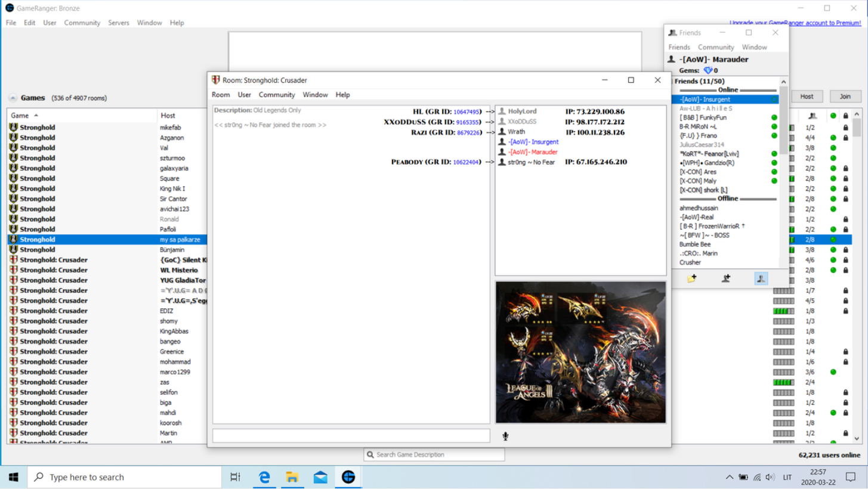Viewport: 868px width, 489px height.
Task: Select friend -[AoW]- Insurgent in Friends list
Action: (x=725, y=100)
